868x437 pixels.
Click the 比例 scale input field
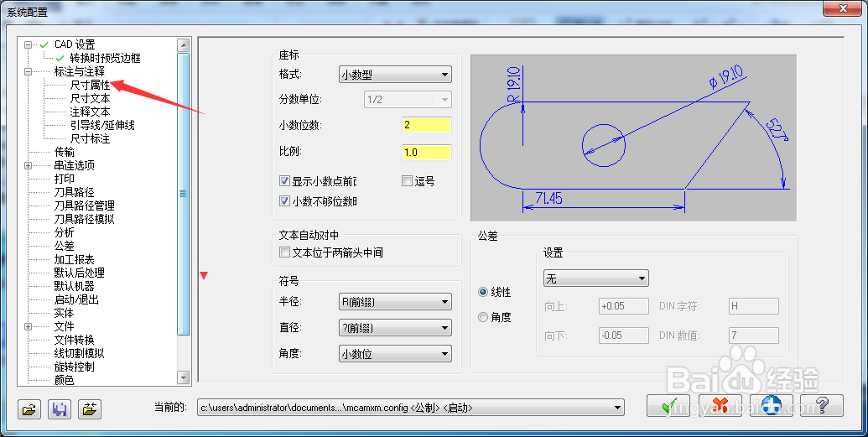(426, 153)
